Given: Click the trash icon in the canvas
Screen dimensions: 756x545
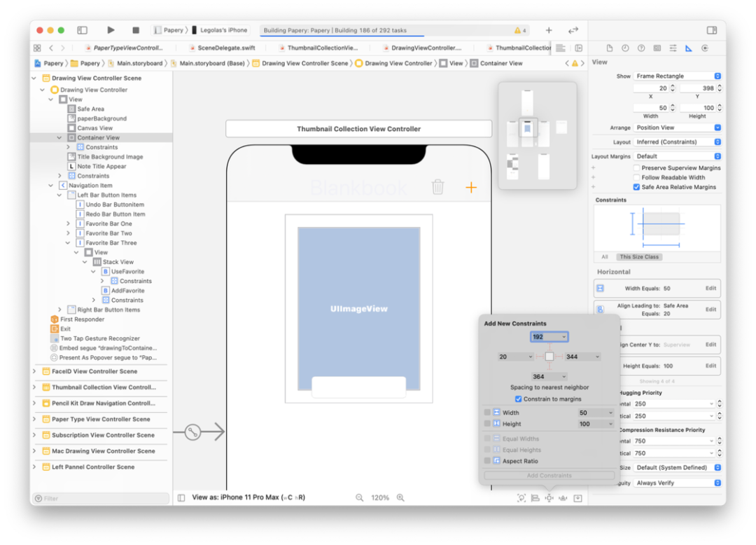Looking at the screenshot, I should point(437,186).
